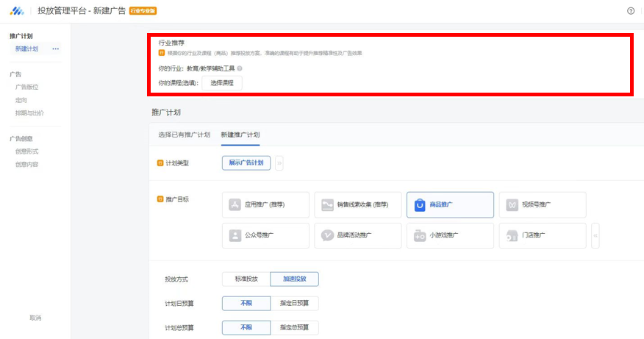Choose 指定日预算 option
644x339 pixels.
[x=295, y=303]
